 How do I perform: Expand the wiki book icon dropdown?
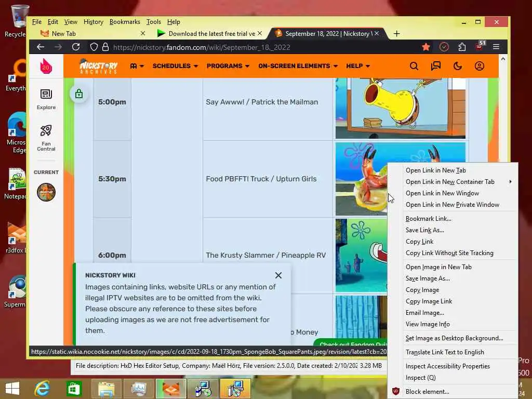coord(137,66)
